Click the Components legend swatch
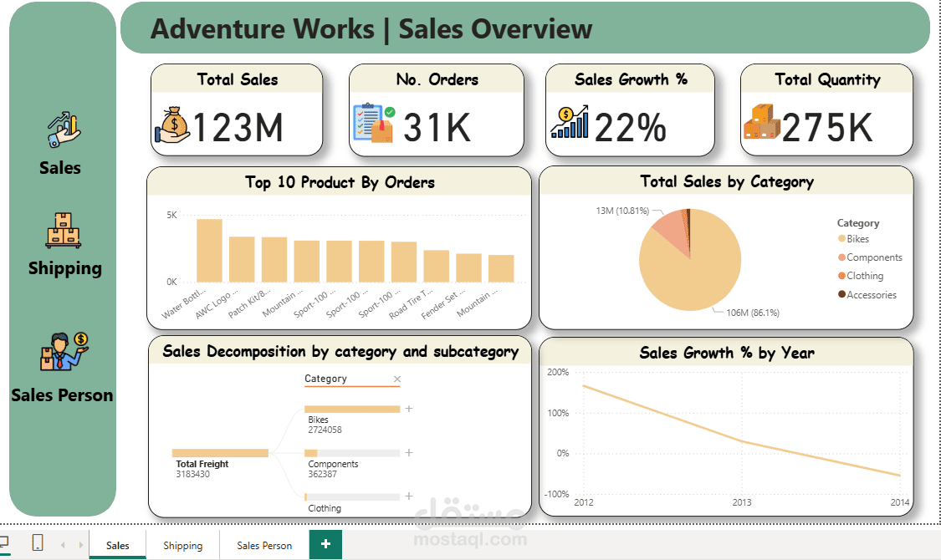The height and width of the screenshot is (560, 941). pos(842,257)
